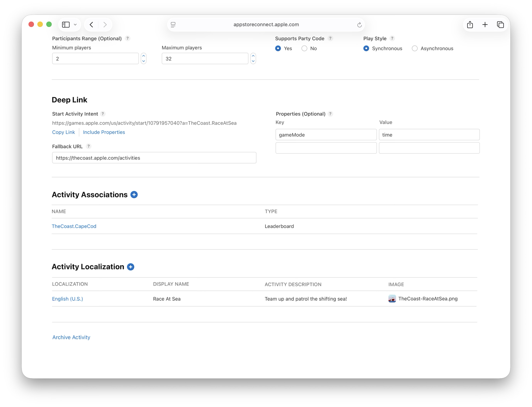Click the Properties (Optional) help icon
This screenshot has width=532, height=407.
tap(330, 114)
